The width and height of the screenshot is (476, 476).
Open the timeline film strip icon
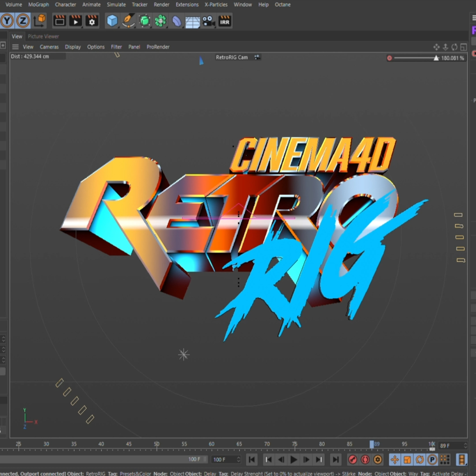[462, 460]
